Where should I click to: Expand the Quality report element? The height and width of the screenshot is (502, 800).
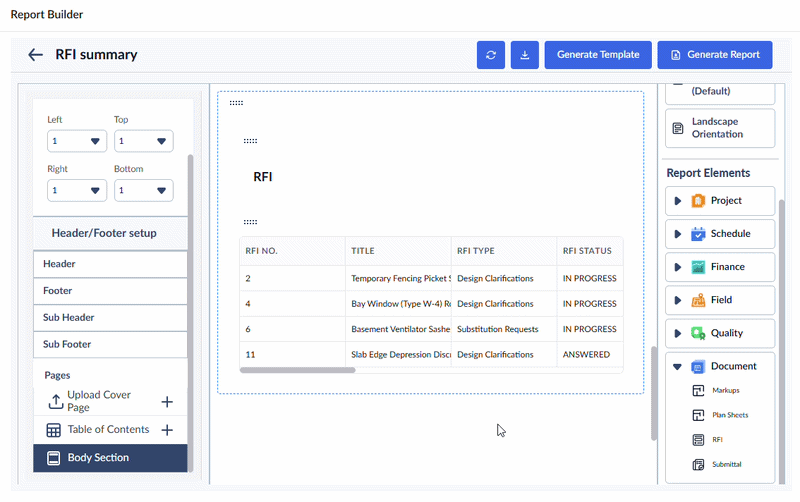click(678, 334)
